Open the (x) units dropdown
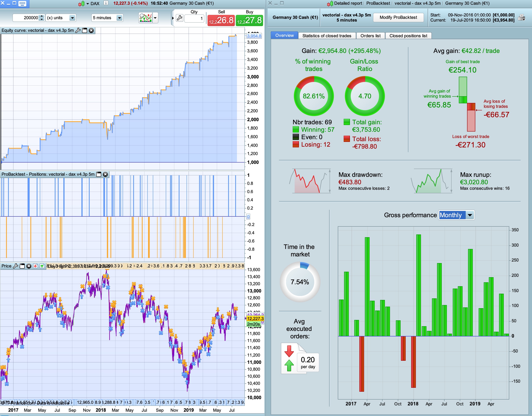532x416 pixels. (x=72, y=18)
